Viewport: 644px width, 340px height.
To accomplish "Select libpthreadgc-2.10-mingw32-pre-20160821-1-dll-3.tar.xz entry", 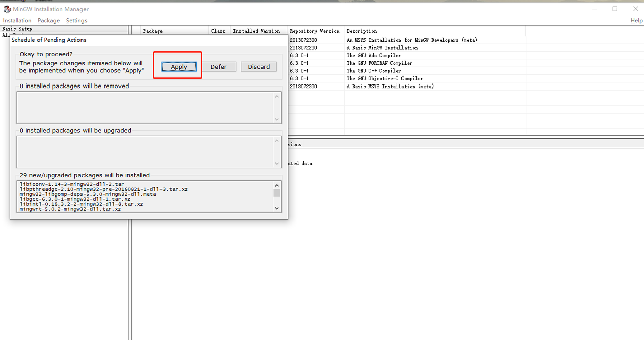I will pos(103,189).
